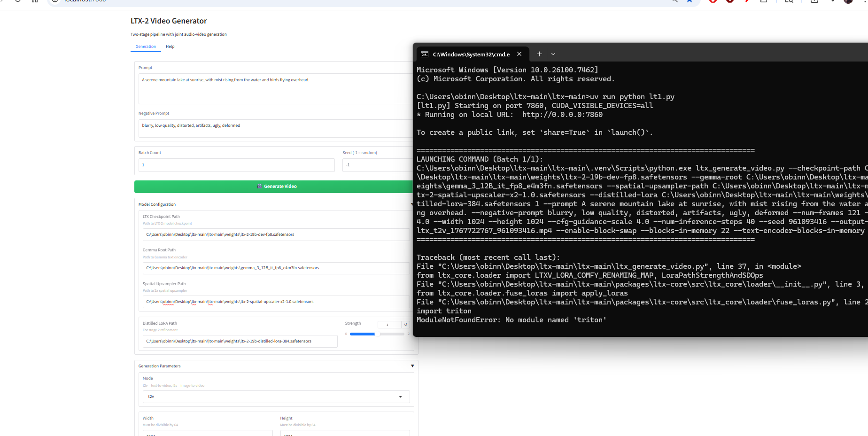The image size is (868, 436).
Task: Click the "Path to 2x spatial upsampler" hint
Action: click(165, 291)
